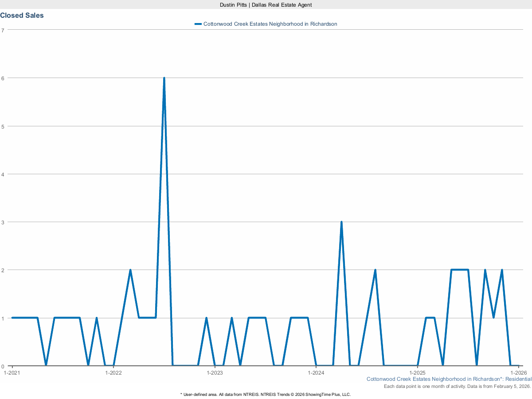Select the 2-sales peak in early 2022

[130, 270]
